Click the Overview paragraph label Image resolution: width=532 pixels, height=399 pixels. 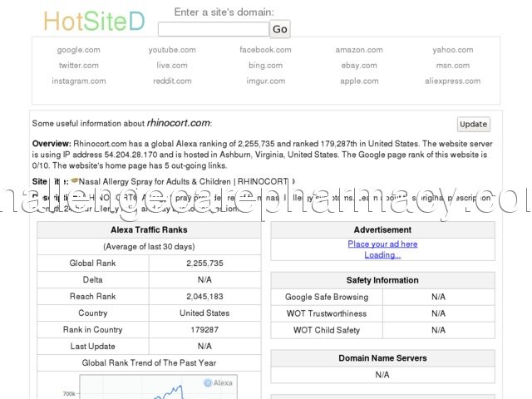52,144
